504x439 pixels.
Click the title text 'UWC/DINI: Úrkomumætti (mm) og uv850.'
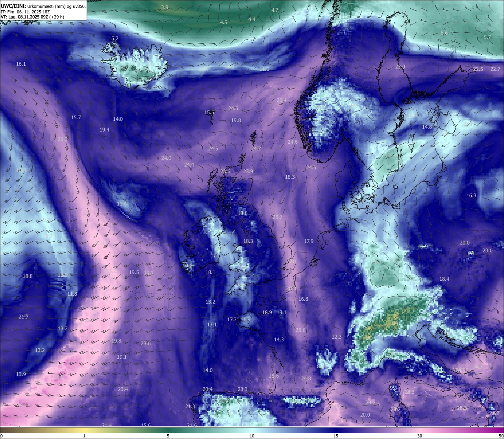[43, 6]
